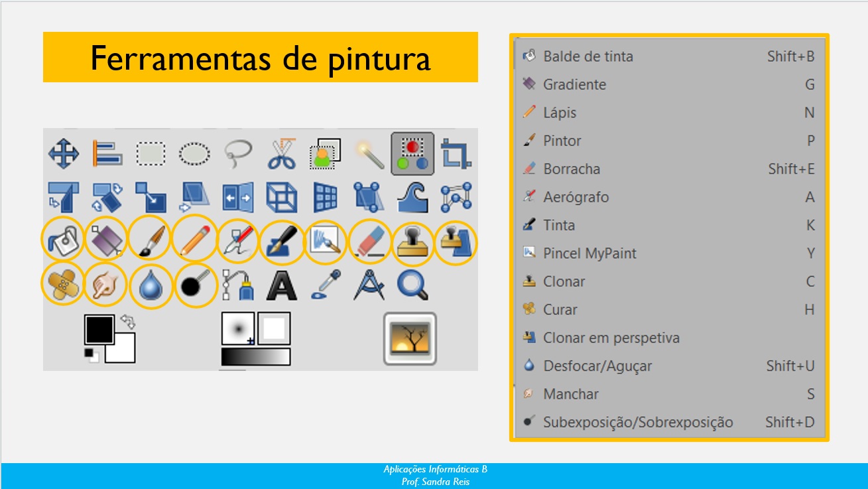
Task: Select the Pencil tool icon
Action: (194, 240)
